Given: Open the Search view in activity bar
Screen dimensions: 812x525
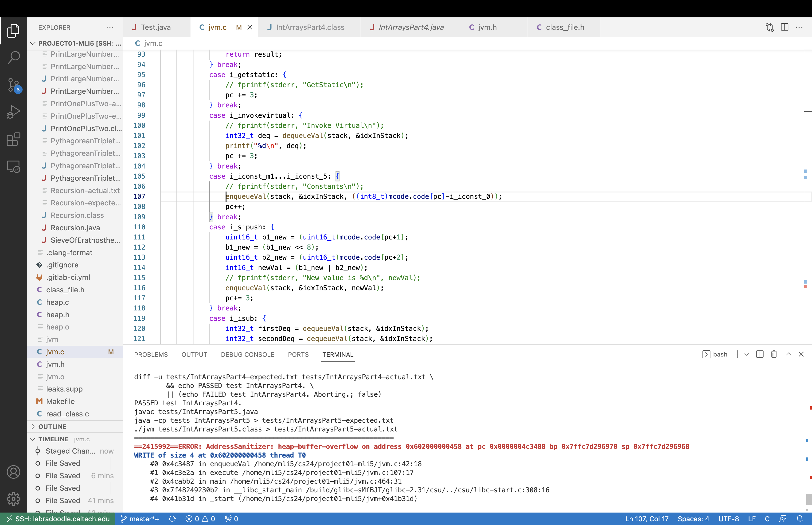Looking at the screenshot, I should 13,57.
